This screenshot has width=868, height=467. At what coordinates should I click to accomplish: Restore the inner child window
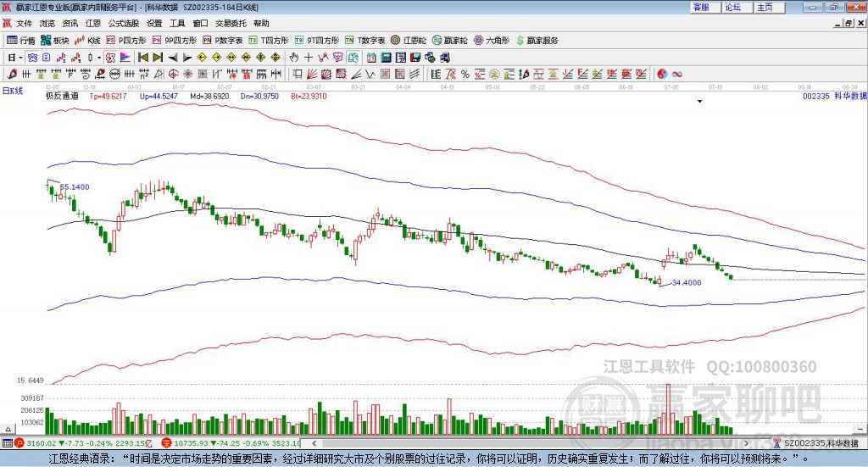pos(848,23)
